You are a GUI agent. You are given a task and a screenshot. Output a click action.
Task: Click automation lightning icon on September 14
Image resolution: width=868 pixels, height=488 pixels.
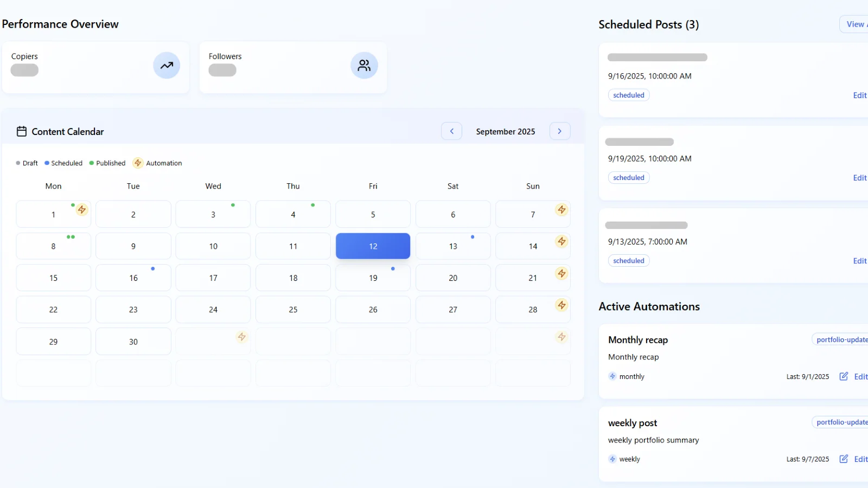[561, 241]
